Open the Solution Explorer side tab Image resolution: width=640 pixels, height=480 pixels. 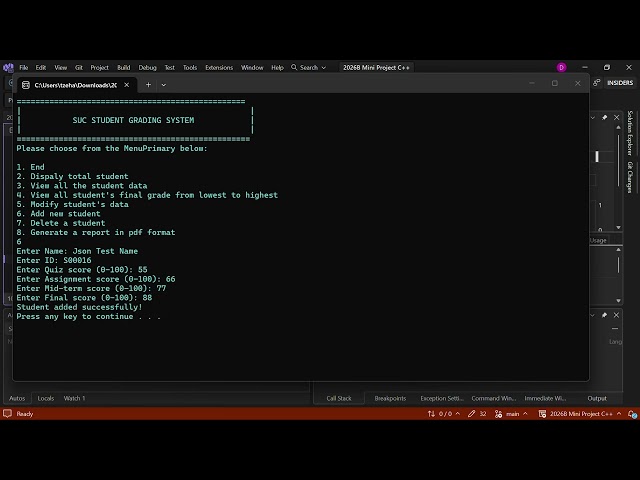pos(630,133)
